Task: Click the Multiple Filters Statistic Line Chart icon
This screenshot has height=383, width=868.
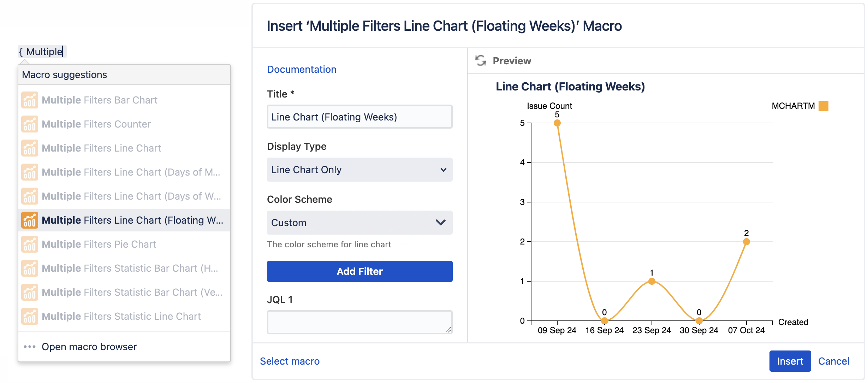Action: pyautogui.click(x=29, y=316)
